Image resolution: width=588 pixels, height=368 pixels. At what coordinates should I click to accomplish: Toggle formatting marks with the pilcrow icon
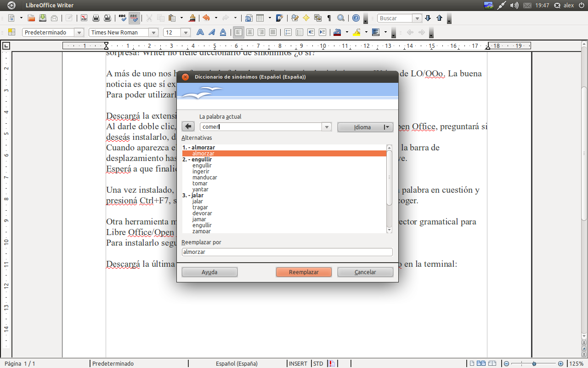coord(329,18)
